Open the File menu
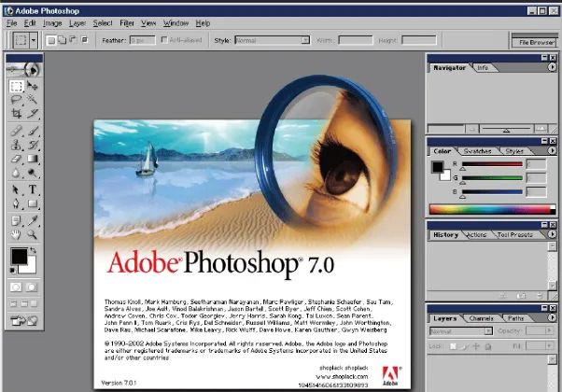This screenshot has width=562, height=392. click(12, 23)
